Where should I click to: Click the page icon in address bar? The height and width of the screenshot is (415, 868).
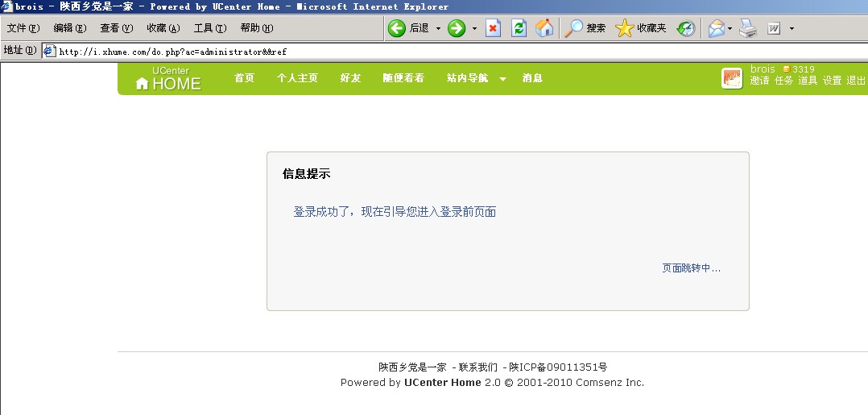50,51
